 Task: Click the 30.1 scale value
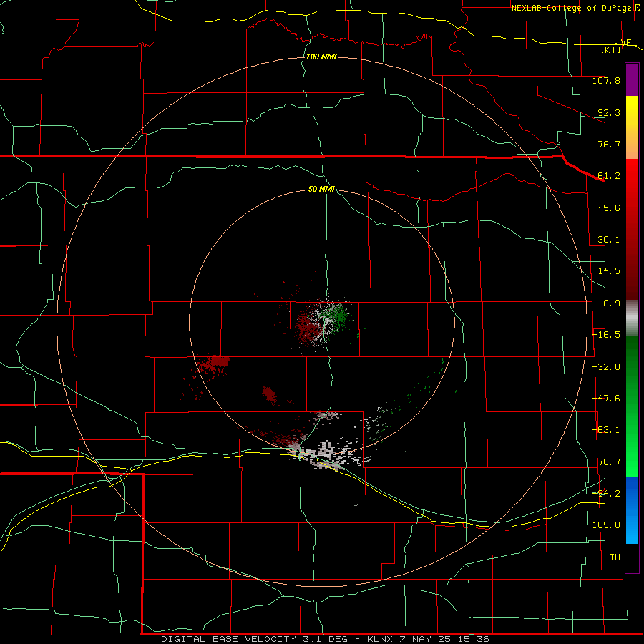tap(609, 240)
